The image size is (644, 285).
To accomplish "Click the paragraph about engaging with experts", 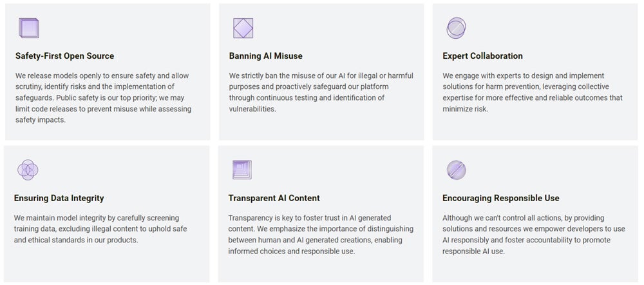I will [533, 92].
